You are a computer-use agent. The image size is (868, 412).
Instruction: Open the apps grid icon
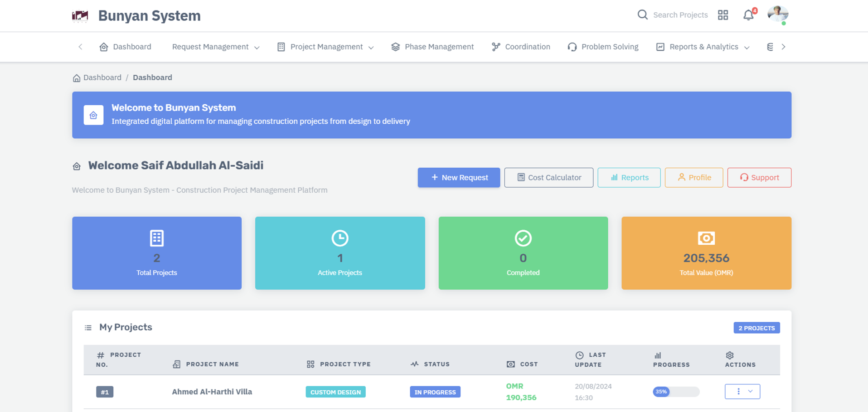(x=723, y=15)
